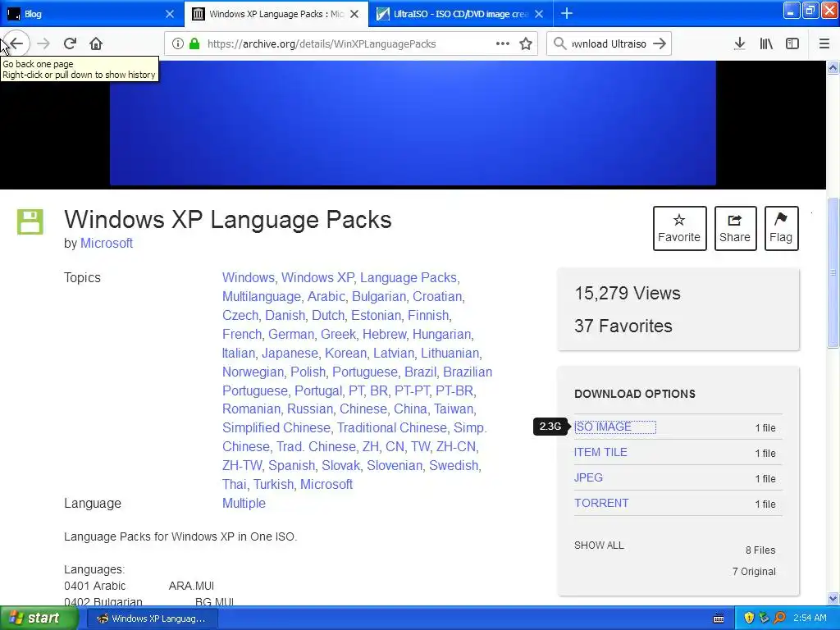The width and height of the screenshot is (840, 630).
Task: Open the Multilanguage topic link
Action: (262, 296)
